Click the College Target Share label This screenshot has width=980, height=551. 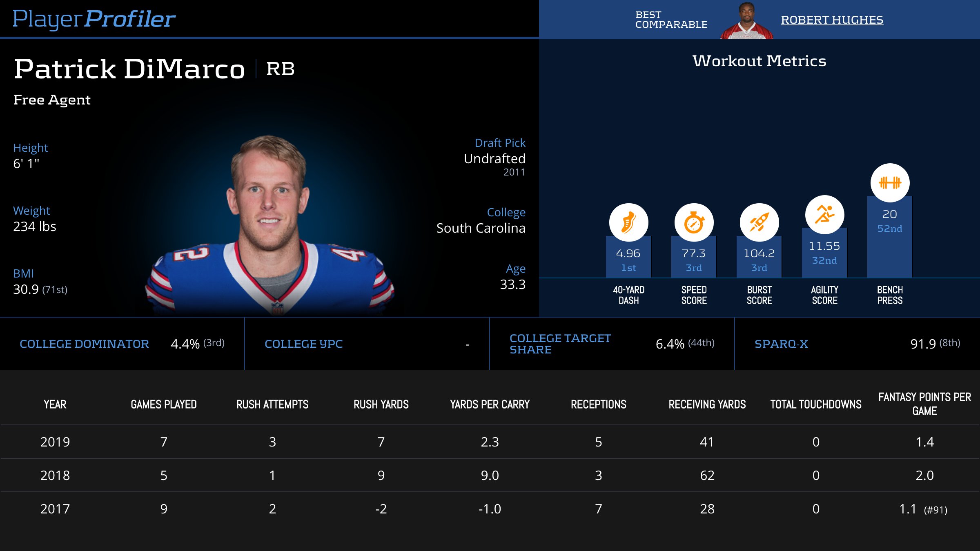click(x=560, y=344)
